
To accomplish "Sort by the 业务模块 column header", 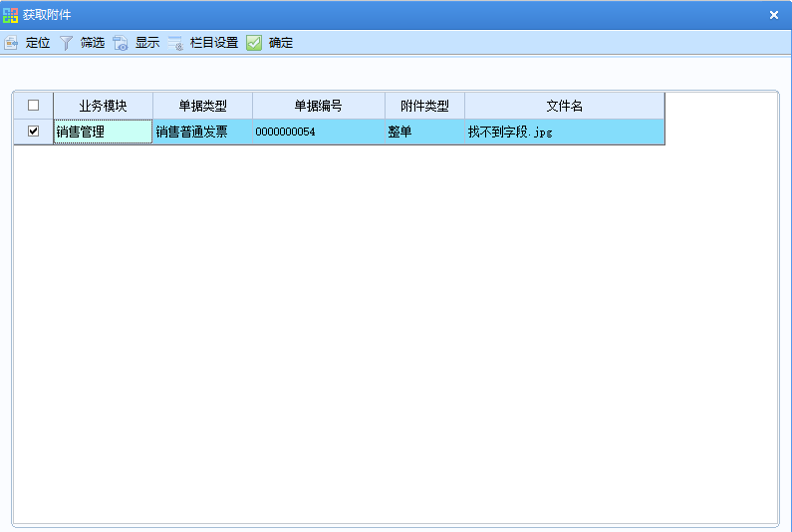I will 103,106.
